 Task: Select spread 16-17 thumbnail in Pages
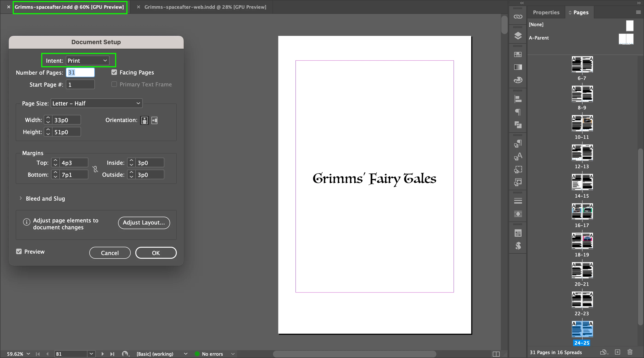click(582, 211)
